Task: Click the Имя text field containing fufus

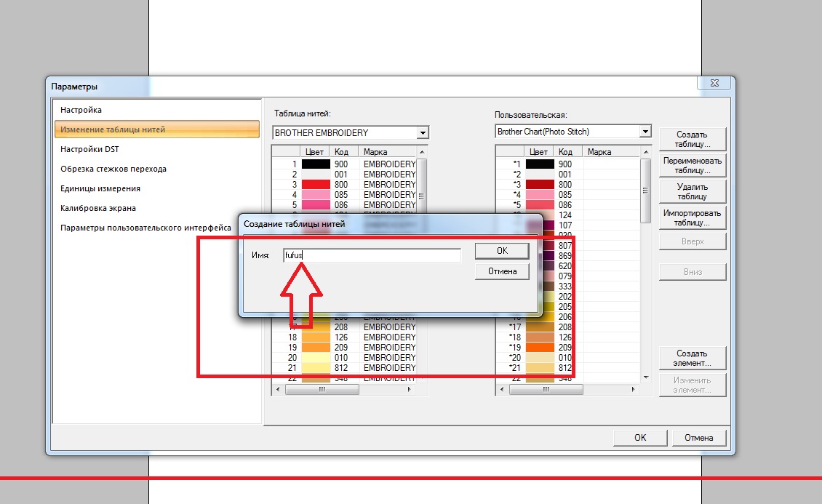Action: pyautogui.click(x=371, y=255)
